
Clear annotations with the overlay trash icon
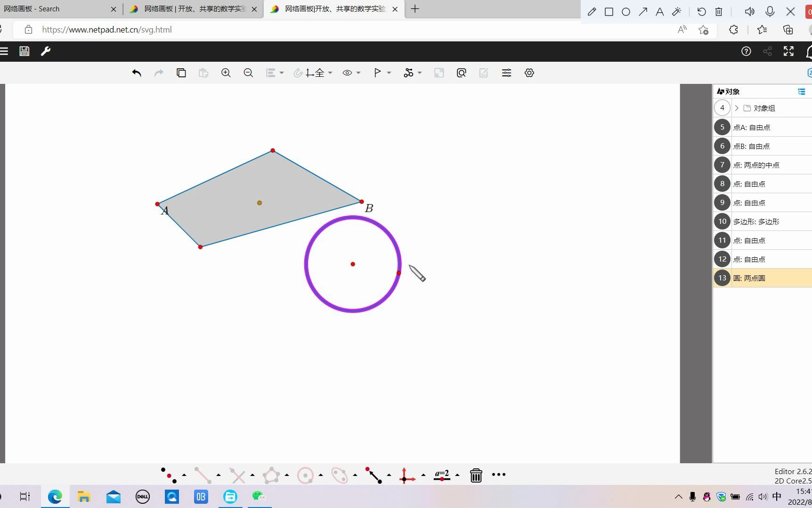point(719,12)
